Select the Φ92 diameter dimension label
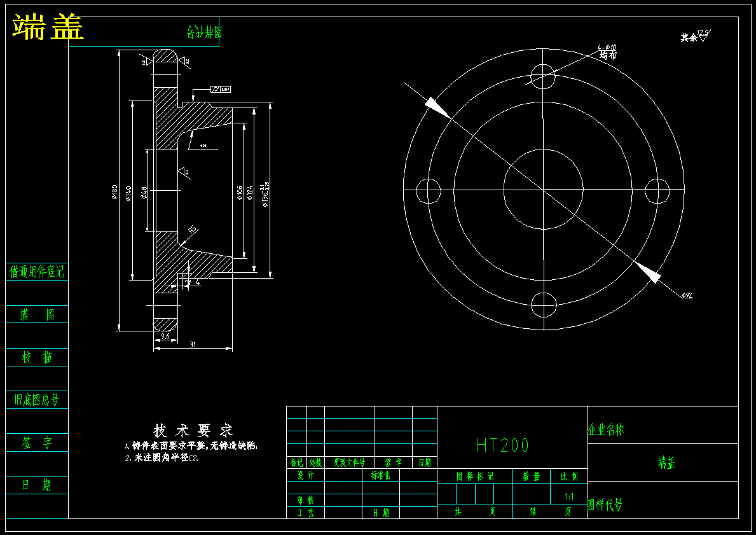Image resolution: width=756 pixels, height=535 pixels. point(687,295)
